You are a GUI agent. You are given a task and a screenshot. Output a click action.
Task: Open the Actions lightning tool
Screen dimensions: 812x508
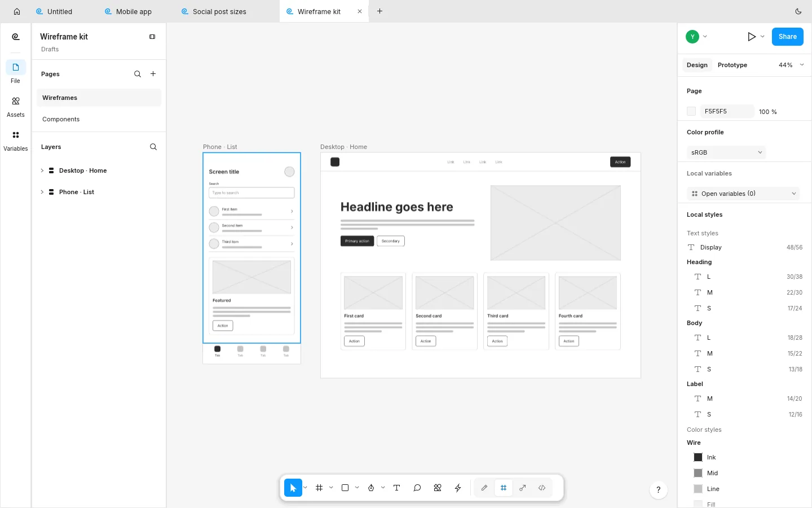pyautogui.click(x=458, y=488)
